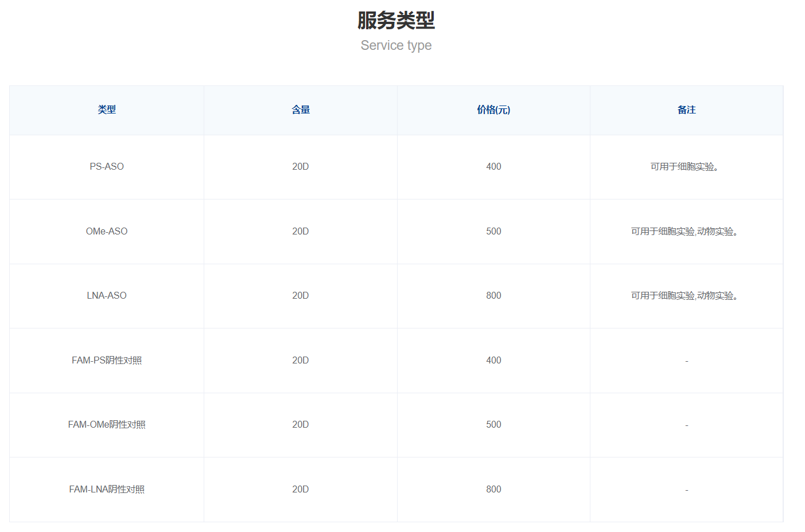The width and height of the screenshot is (805, 532).
Task: Click the 20D content for FAM-PS阴性对照
Action: [x=301, y=360]
